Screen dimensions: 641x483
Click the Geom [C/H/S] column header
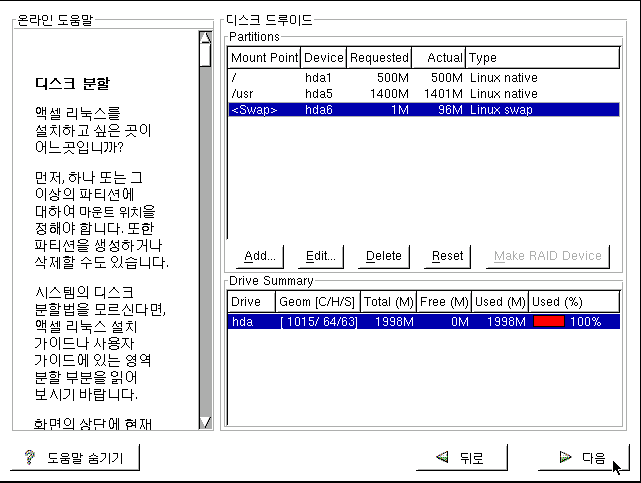pyautogui.click(x=317, y=302)
